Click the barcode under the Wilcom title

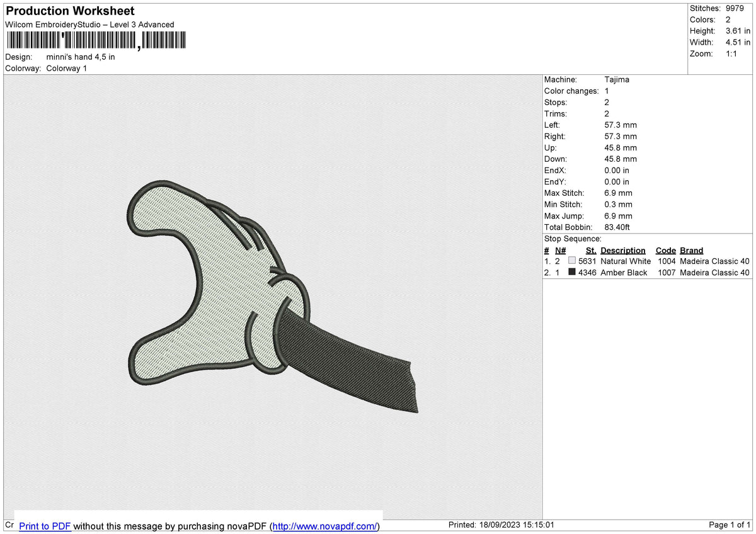coord(96,41)
